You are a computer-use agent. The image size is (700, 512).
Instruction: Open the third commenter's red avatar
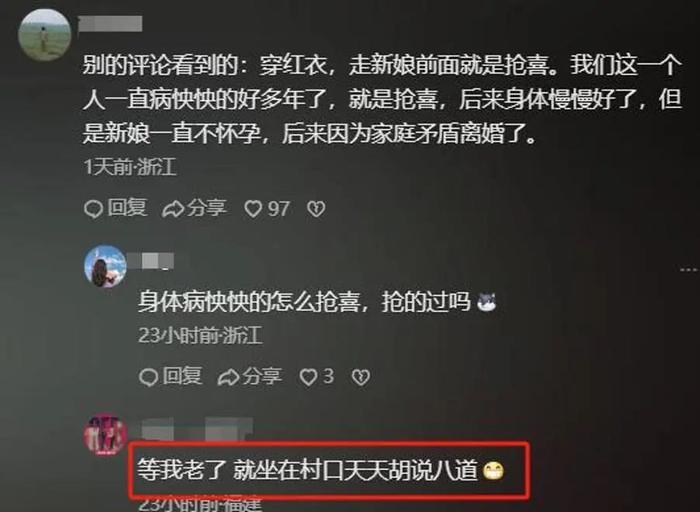tap(105, 434)
